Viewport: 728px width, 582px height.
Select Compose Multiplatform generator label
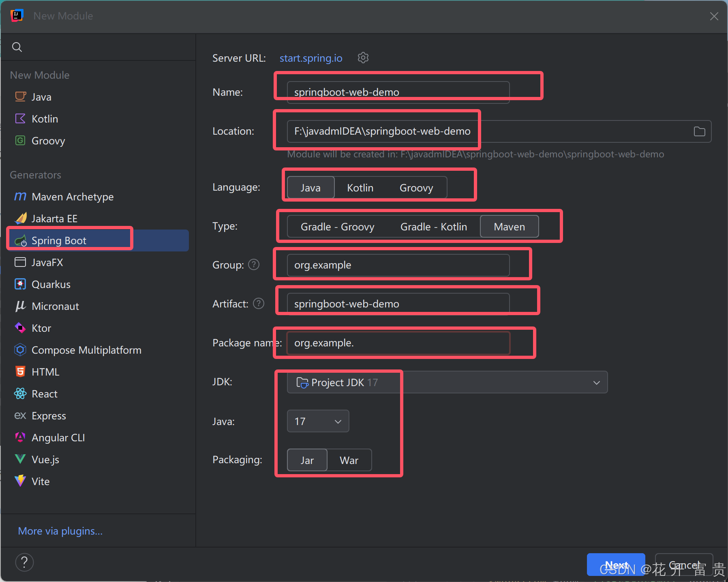click(x=86, y=350)
